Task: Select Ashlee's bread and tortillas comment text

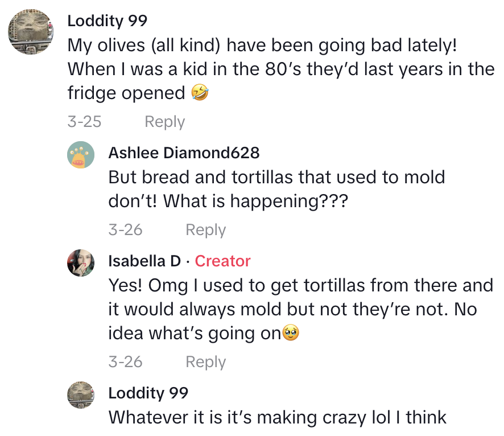Action: 276,189
